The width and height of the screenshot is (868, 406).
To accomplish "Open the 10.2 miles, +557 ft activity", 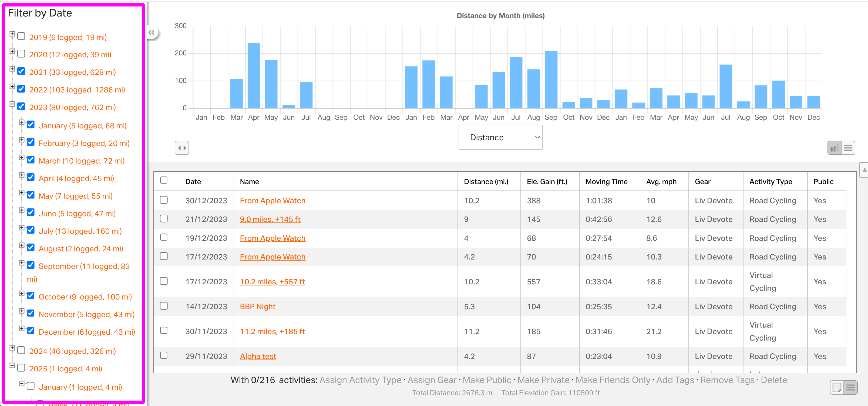I will (272, 282).
